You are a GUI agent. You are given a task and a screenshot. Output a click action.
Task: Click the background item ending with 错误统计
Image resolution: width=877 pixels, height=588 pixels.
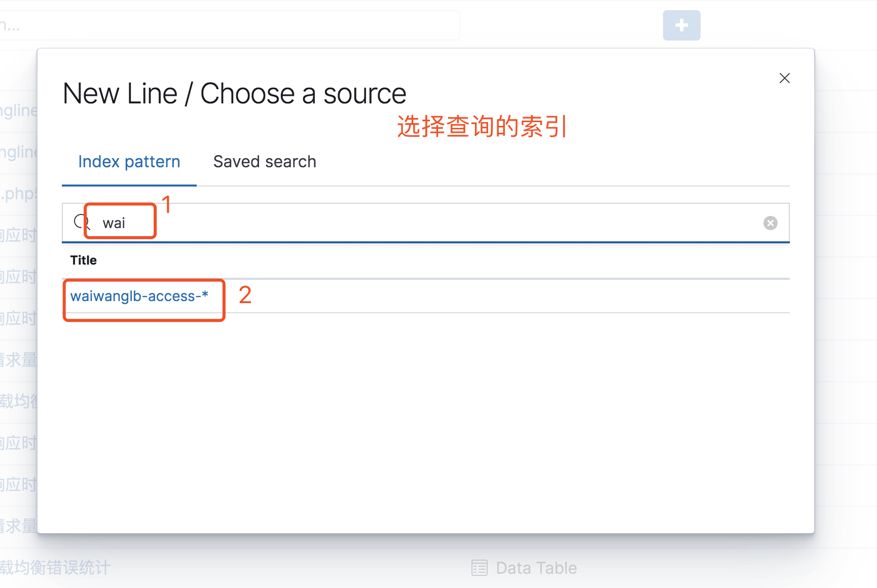pos(55,568)
